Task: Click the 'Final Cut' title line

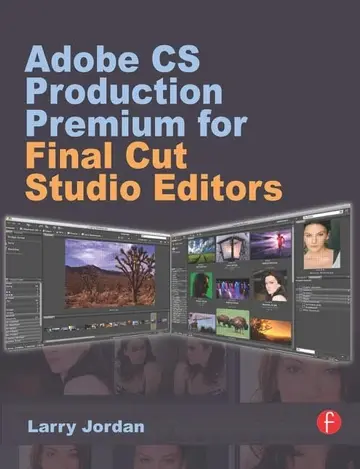Action: coord(106,157)
